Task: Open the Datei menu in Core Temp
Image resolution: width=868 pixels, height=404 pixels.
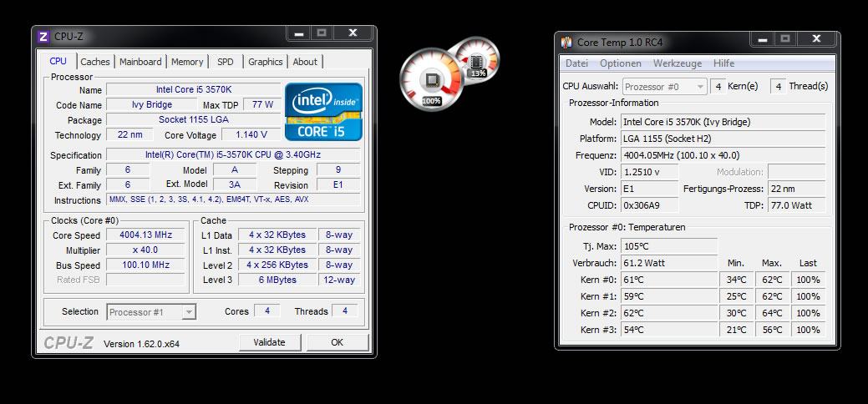Action: tap(576, 63)
